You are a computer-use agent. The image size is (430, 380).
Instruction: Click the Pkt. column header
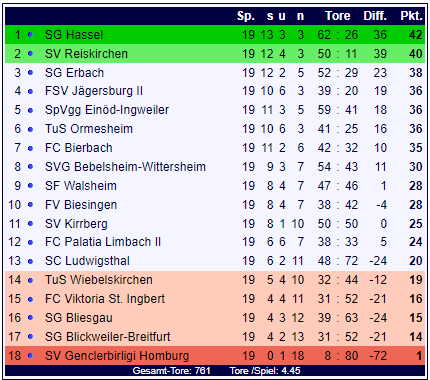[x=411, y=16]
